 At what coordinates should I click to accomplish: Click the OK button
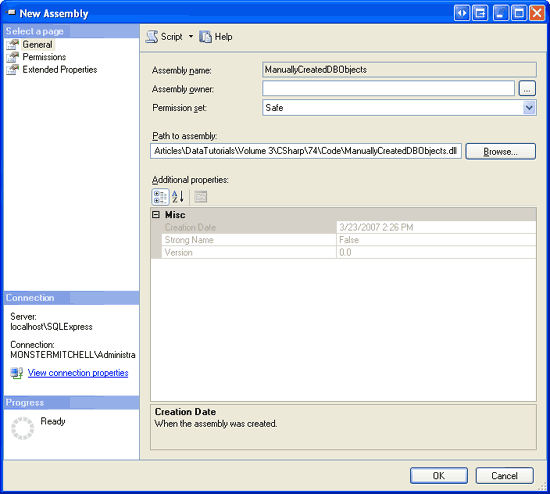pos(438,476)
